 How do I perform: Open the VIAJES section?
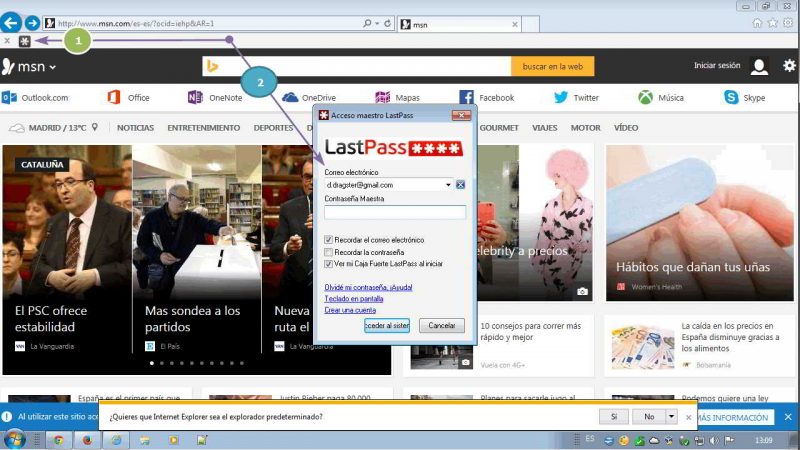544,128
